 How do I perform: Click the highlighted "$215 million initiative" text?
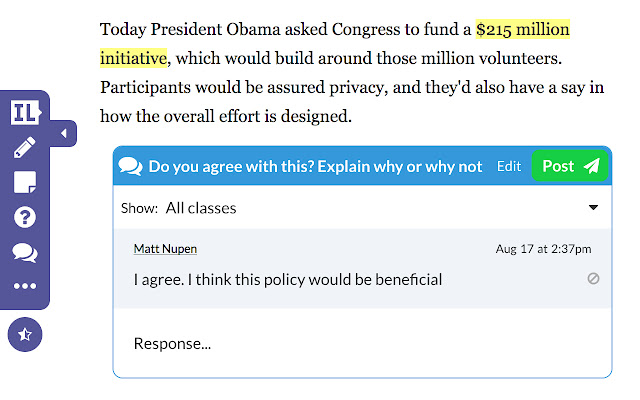522,30
